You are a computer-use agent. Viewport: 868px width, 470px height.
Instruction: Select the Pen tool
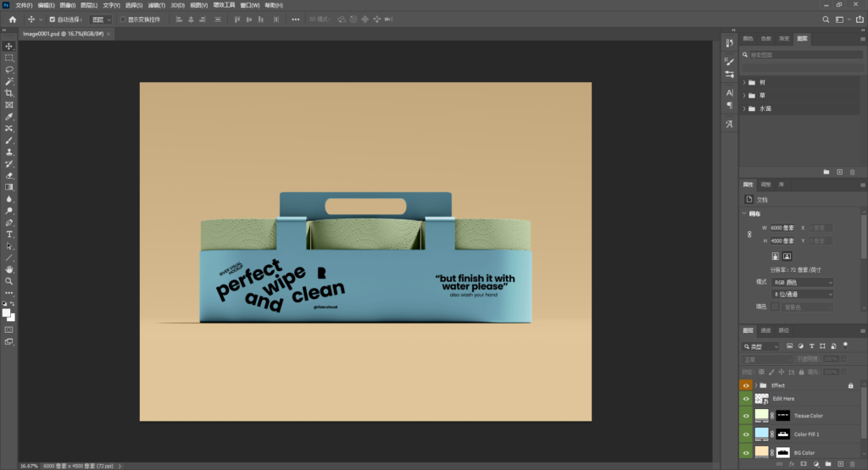point(8,223)
